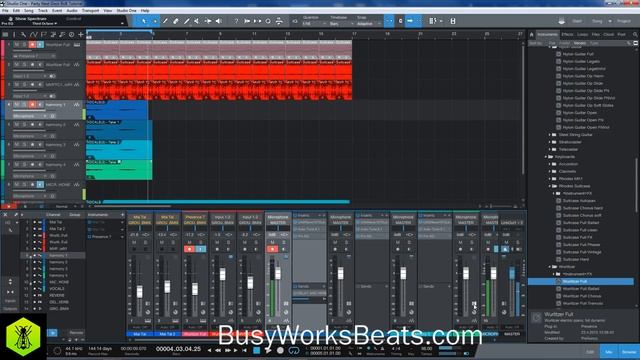Collapse the Rhodes Suitcase folder
This screenshot has width=640, height=360.
(550, 186)
